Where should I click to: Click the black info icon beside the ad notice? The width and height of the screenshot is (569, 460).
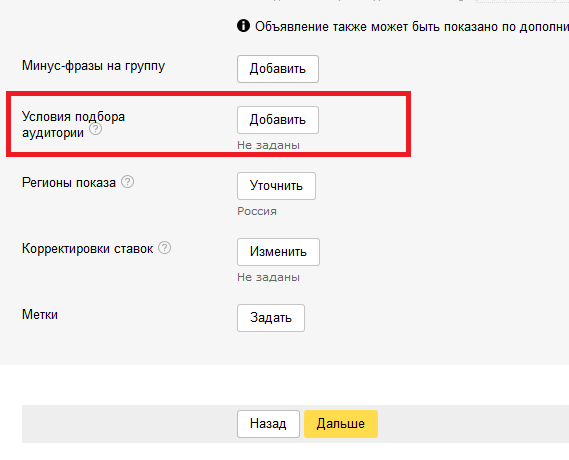pos(243,26)
